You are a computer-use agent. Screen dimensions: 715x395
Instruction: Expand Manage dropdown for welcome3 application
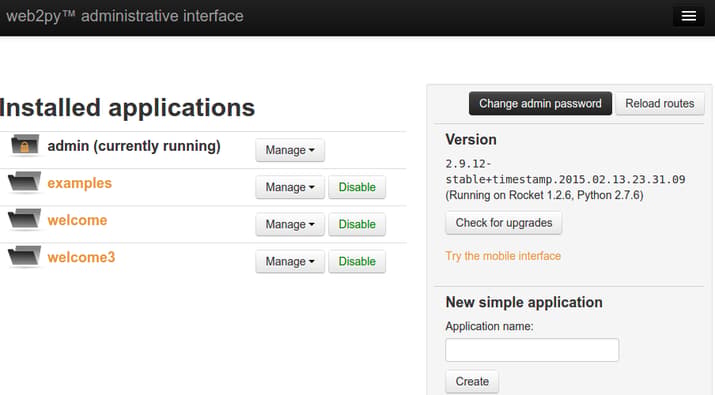(x=290, y=261)
